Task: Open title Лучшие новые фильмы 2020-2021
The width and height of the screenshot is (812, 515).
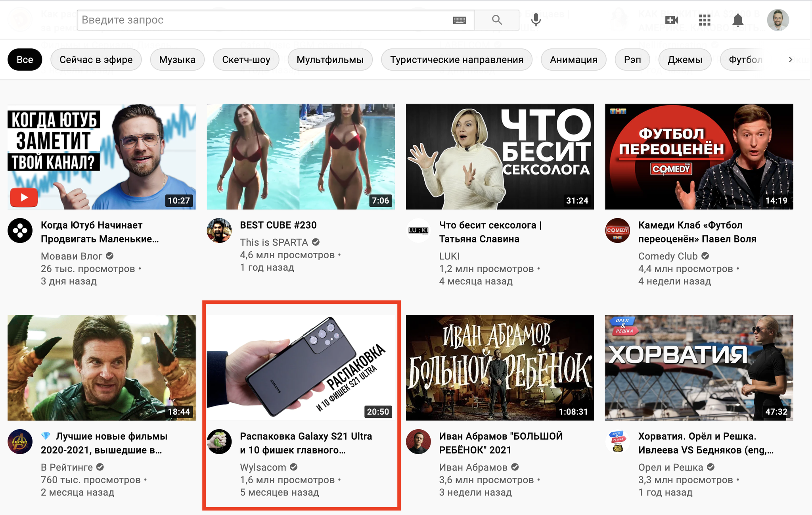Action: point(104,443)
